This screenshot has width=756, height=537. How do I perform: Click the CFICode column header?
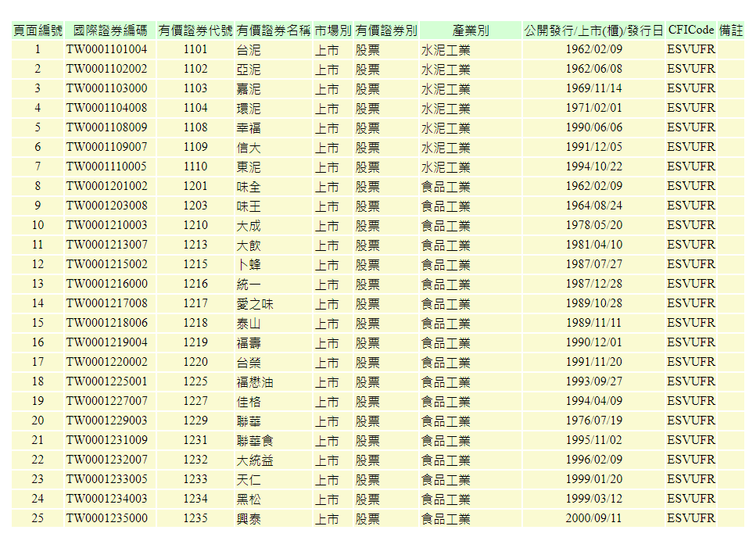point(691,30)
